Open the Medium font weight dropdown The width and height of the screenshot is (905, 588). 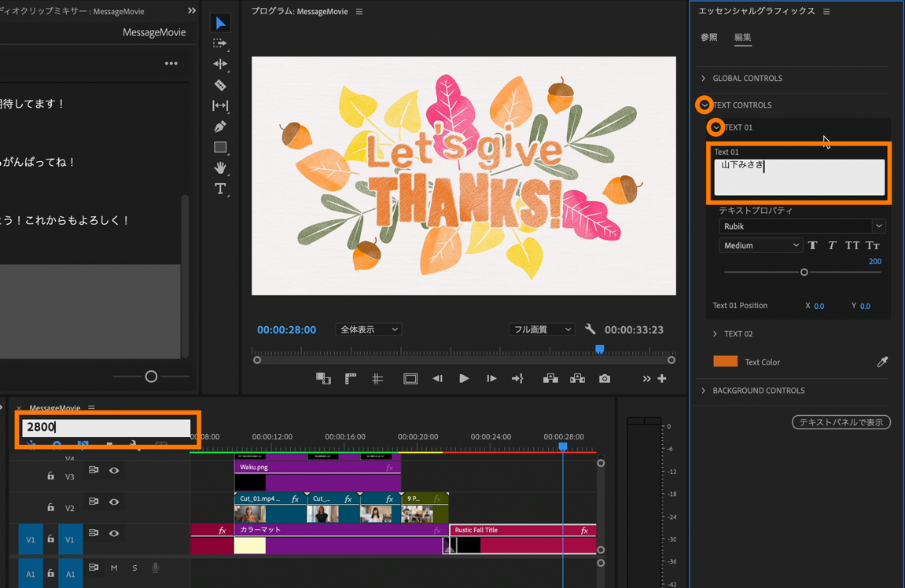point(760,245)
